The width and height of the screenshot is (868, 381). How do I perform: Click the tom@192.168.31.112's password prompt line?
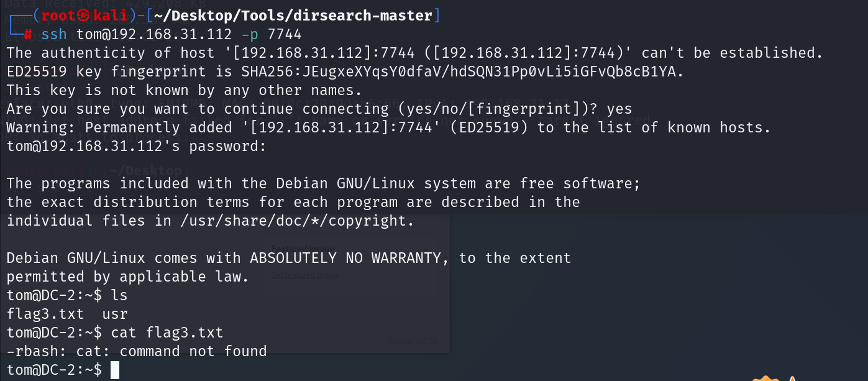point(137,146)
